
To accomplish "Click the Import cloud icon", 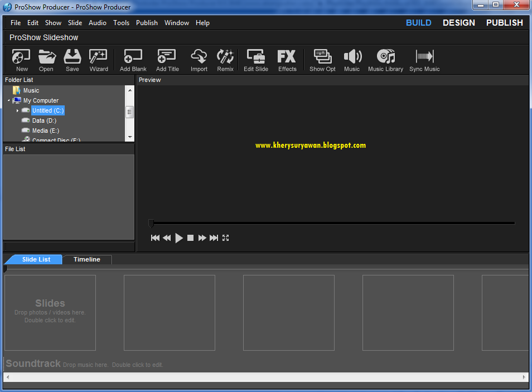I will coord(199,60).
